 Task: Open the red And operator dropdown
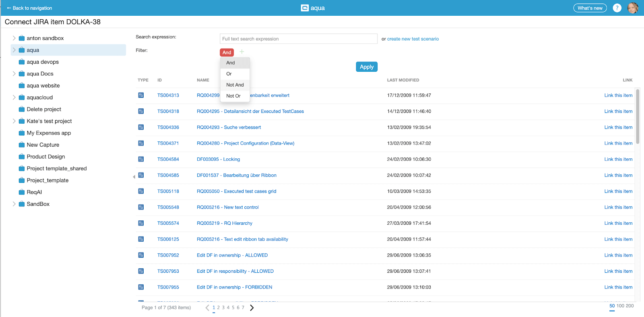227,52
